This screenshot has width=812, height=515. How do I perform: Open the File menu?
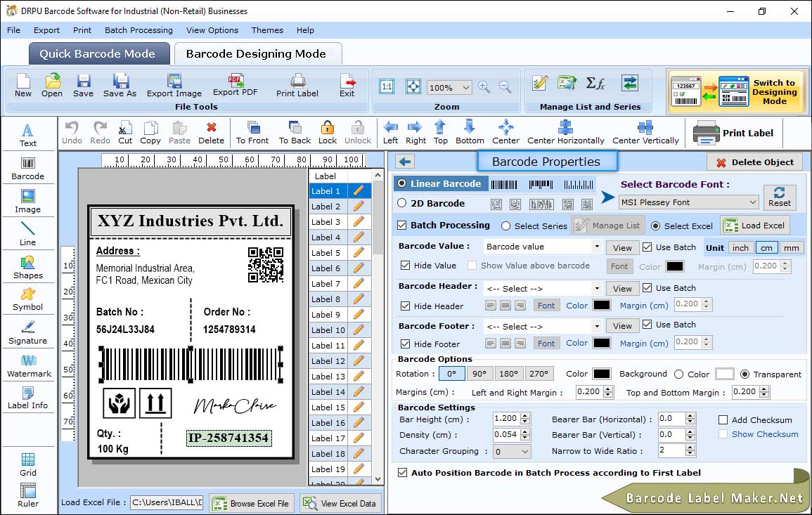point(13,30)
